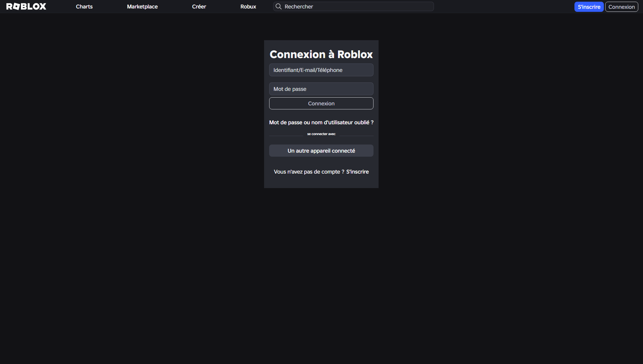This screenshot has width=643, height=364.
Task: Click the Connexion button in the header
Action: pos(621,7)
